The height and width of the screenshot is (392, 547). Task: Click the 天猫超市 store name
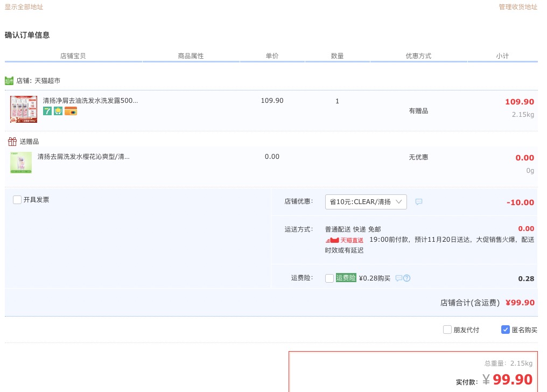click(47, 81)
